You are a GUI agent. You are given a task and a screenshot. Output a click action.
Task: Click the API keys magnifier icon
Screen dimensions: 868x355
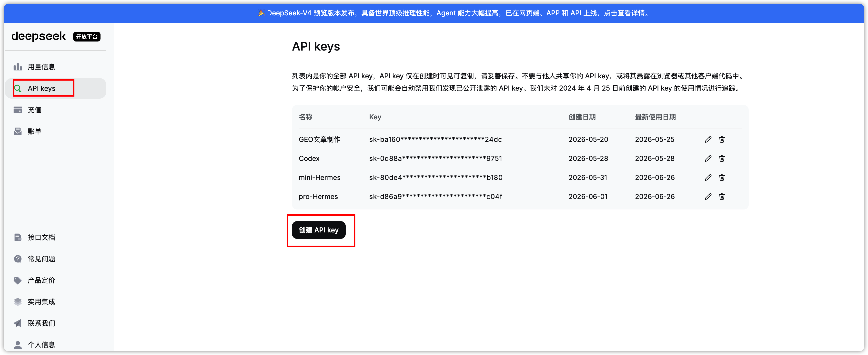18,88
